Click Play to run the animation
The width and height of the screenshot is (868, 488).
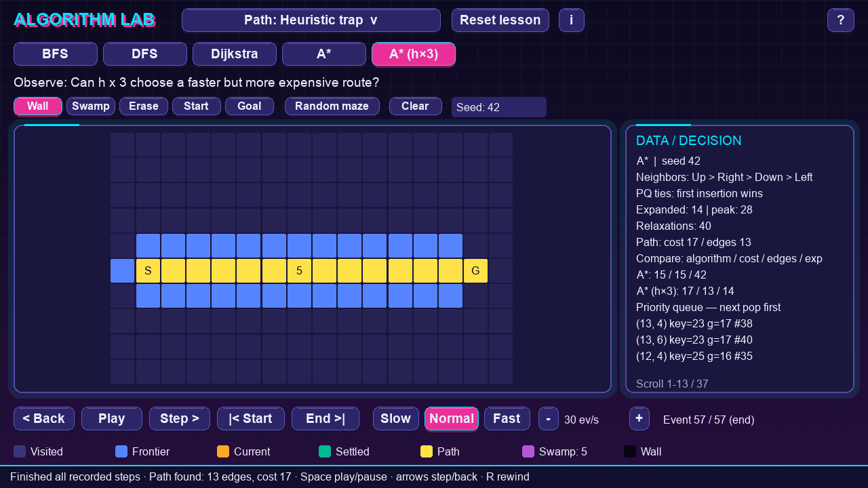pos(112,419)
